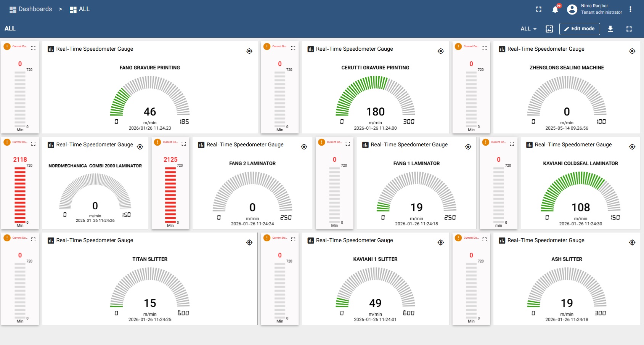
Task: Click target icon on Ash Slitter widget
Action: pyautogui.click(x=632, y=242)
